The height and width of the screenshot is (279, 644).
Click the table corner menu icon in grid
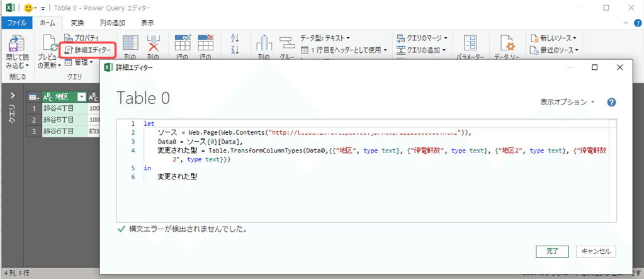coord(33,98)
